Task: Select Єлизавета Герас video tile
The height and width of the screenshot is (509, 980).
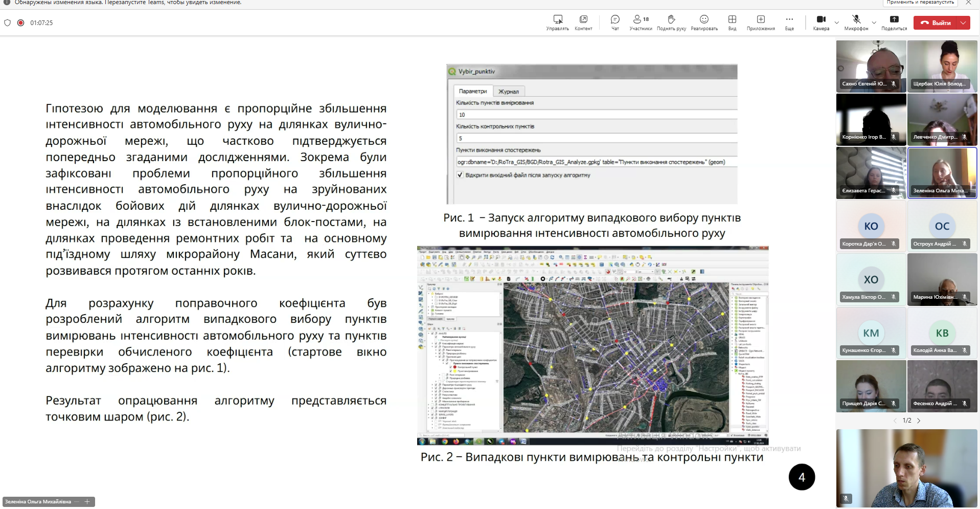Action: click(x=871, y=173)
